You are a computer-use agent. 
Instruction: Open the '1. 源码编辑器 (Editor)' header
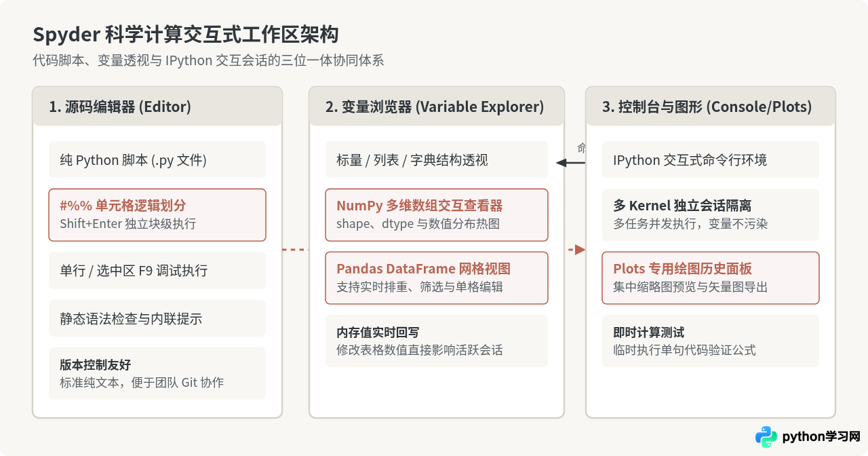[x=157, y=107]
